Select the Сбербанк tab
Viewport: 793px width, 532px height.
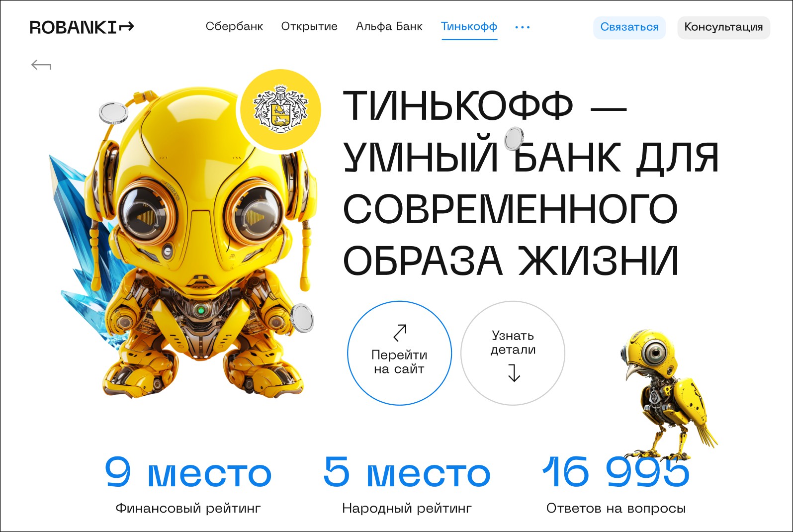pos(234,26)
